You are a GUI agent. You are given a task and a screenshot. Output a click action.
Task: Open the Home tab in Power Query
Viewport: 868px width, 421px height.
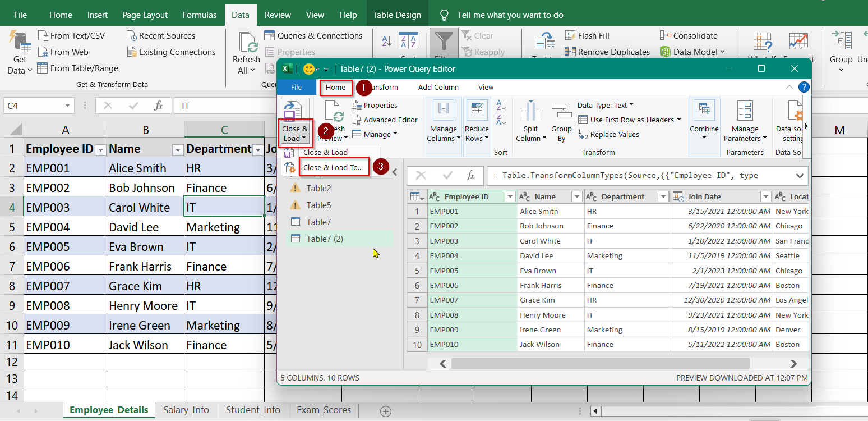tap(336, 87)
